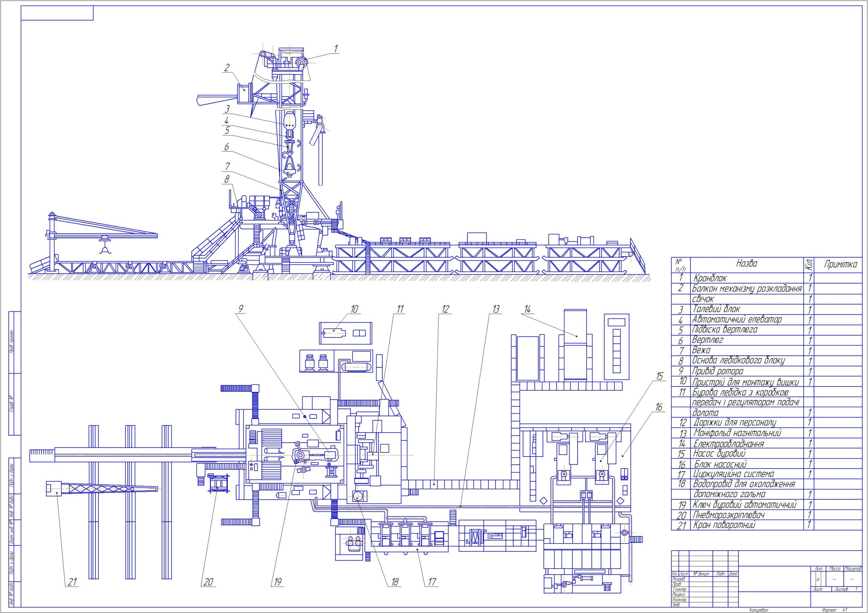The image size is (868, 613).
Task: Select 'Водопровід для охолодження' text
Action: pyautogui.click(x=744, y=484)
